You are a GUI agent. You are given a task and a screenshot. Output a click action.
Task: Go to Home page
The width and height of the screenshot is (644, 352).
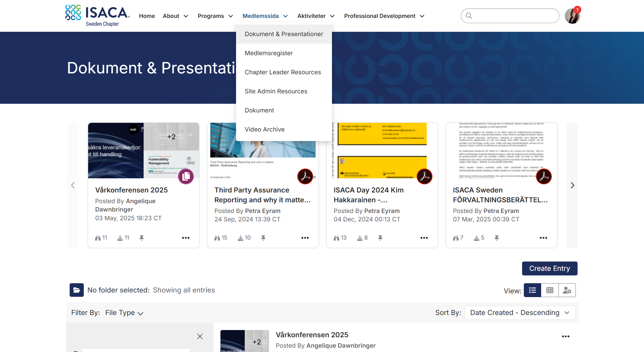147,16
